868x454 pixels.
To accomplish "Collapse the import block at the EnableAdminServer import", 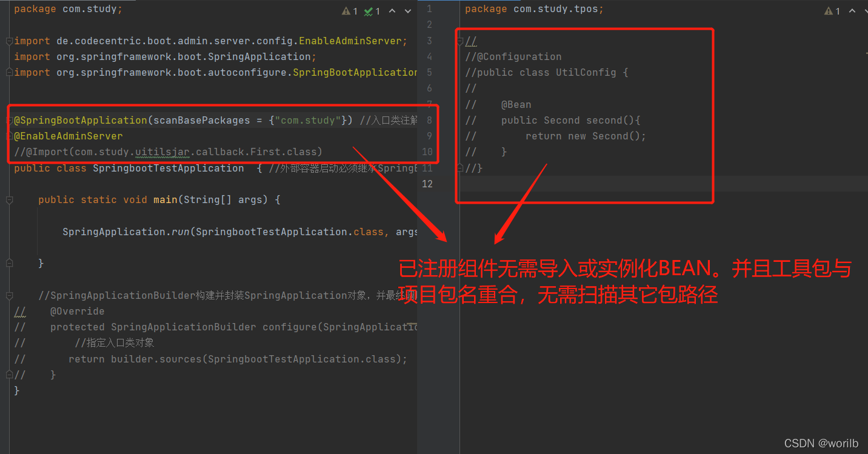I will coord(9,41).
